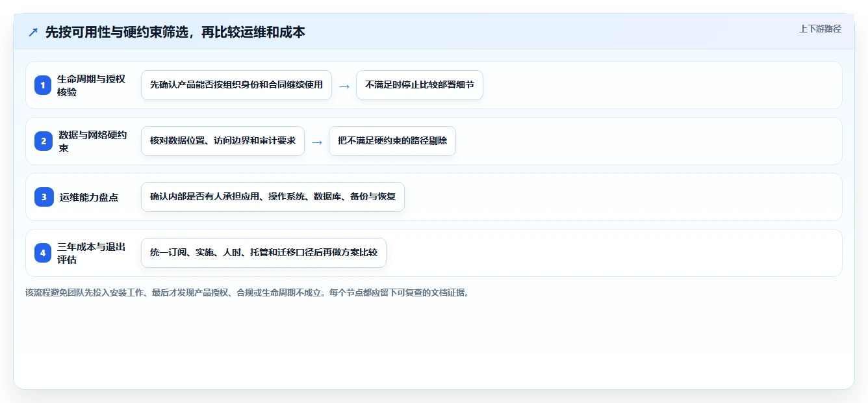Select the 三年成本与退出评估 step title
The image size is (868, 403).
click(91, 253)
